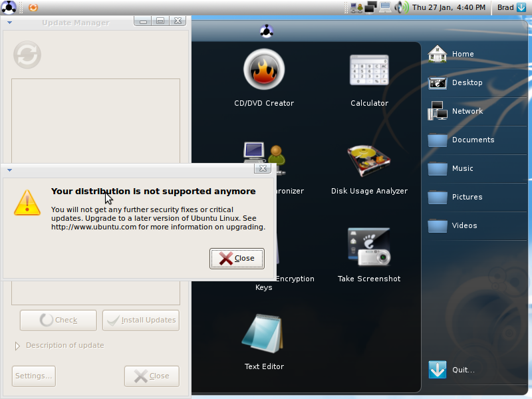532x399 pixels.
Task: Click the Check button in Update Manager
Action: [59, 321]
